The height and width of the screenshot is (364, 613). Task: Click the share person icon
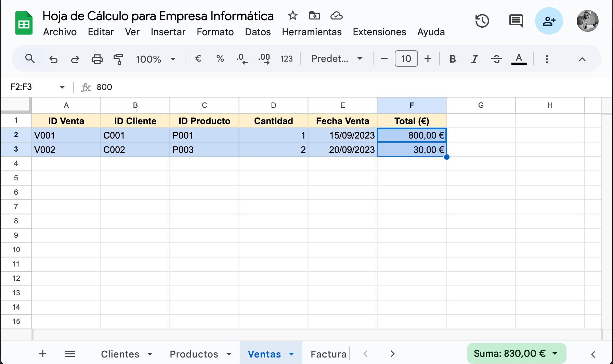549,21
